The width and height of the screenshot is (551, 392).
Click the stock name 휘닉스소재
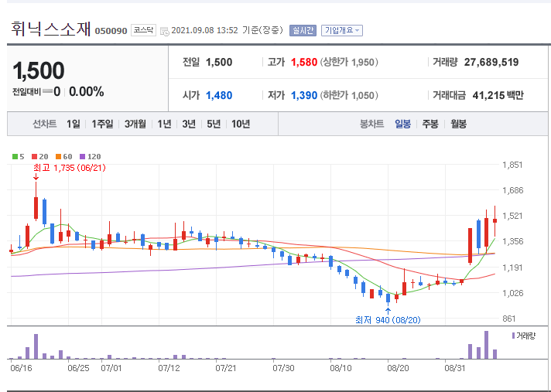[51, 29]
